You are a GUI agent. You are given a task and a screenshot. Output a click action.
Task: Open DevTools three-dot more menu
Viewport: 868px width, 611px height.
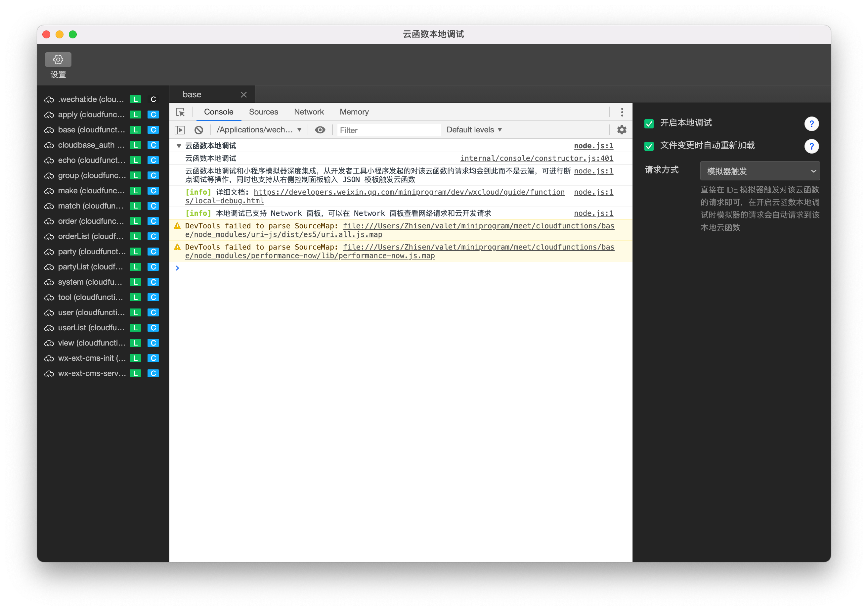[622, 112]
